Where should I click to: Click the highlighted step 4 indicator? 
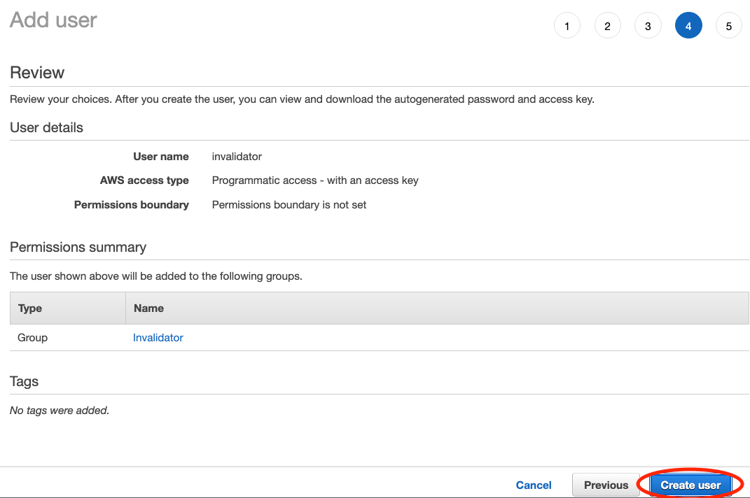coord(688,26)
